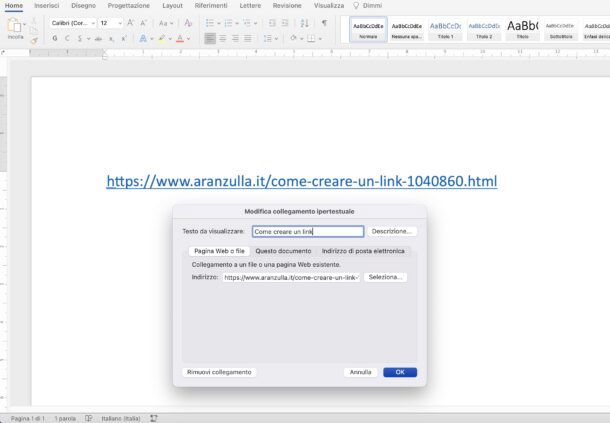
Task: Click Annulla button in dialog
Action: 360,372
